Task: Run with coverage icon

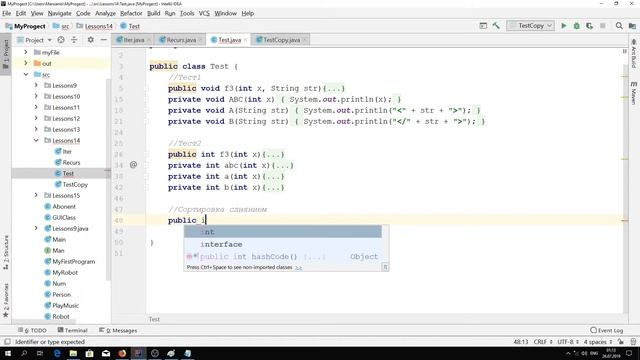Action: coord(589,26)
